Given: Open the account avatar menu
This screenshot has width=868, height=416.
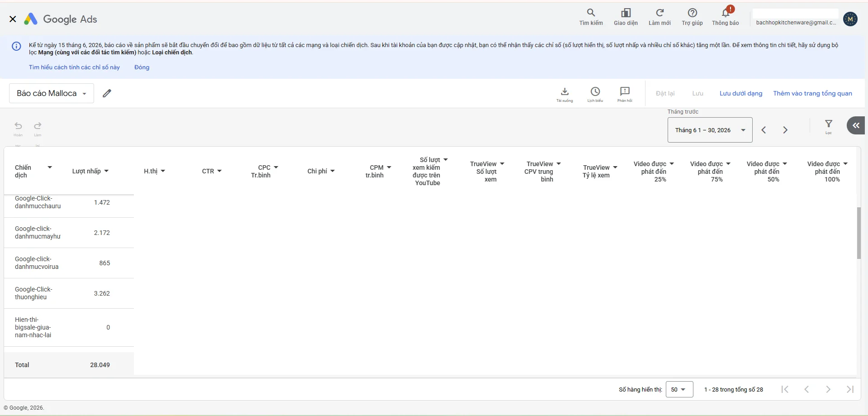Looking at the screenshot, I should pyautogui.click(x=850, y=19).
